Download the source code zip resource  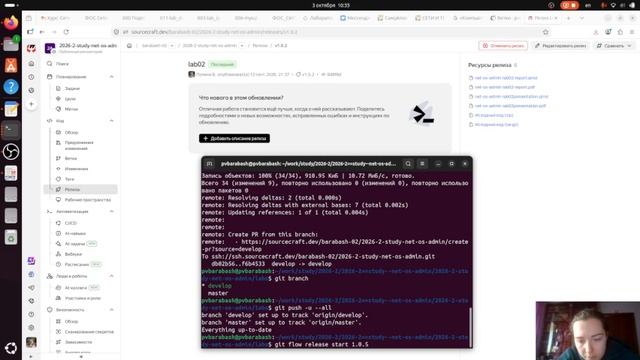coord(494,115)
